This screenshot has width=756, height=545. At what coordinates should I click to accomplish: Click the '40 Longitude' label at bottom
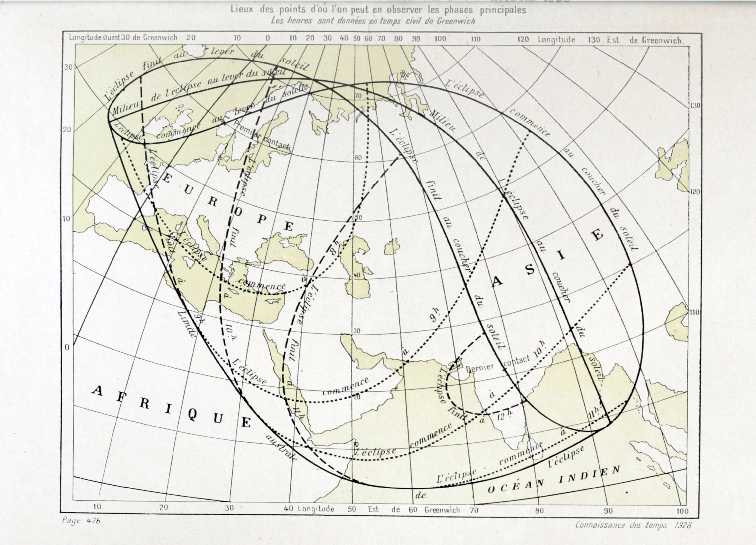[309, 509]
